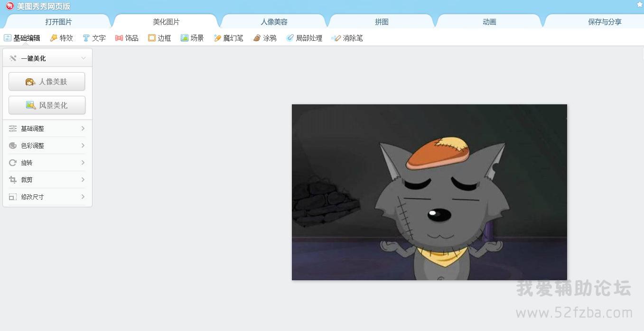Click the 修改尺寸 label text
The width and height of the screenshot is (644, 331).
[x=33, y=197]
